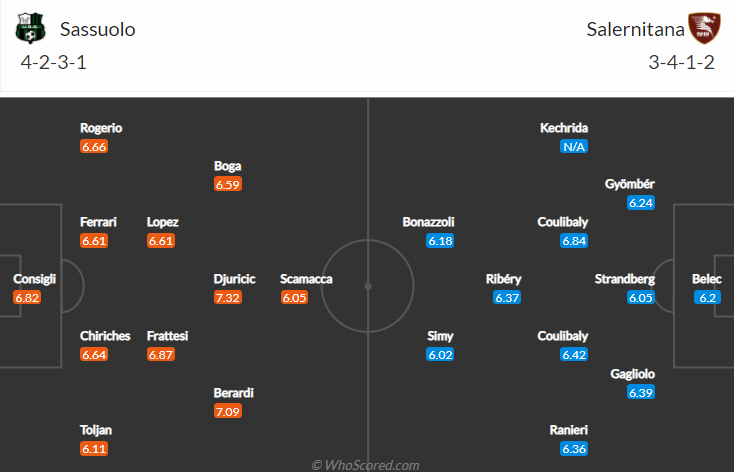Image resolution: width=734 pixels, height=472 pixels.
Task: Open the Sassuolo team name link
Action: pos(97,29)
